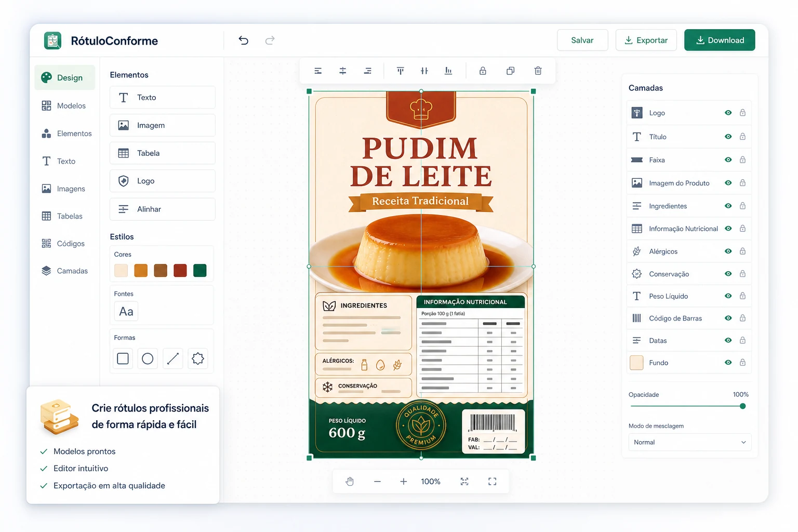Zoom out with the minus icon
The image size is (798, 532).
click(x=377, y=482)
